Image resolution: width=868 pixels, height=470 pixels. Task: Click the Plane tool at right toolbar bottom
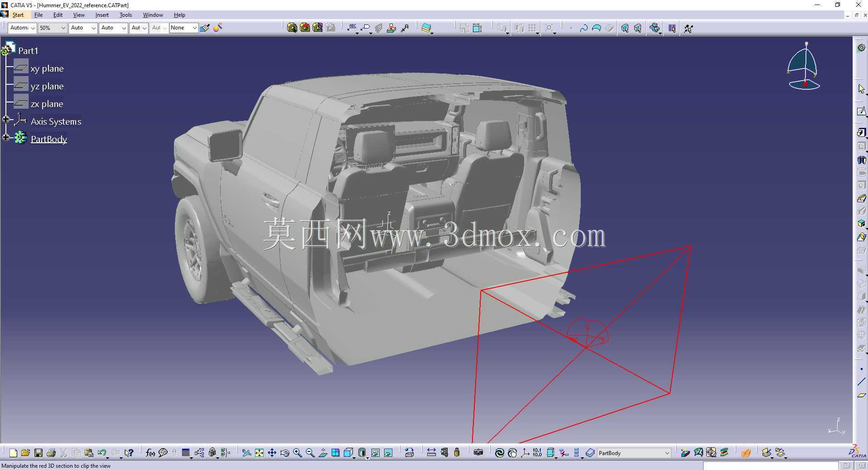[861, 395]
